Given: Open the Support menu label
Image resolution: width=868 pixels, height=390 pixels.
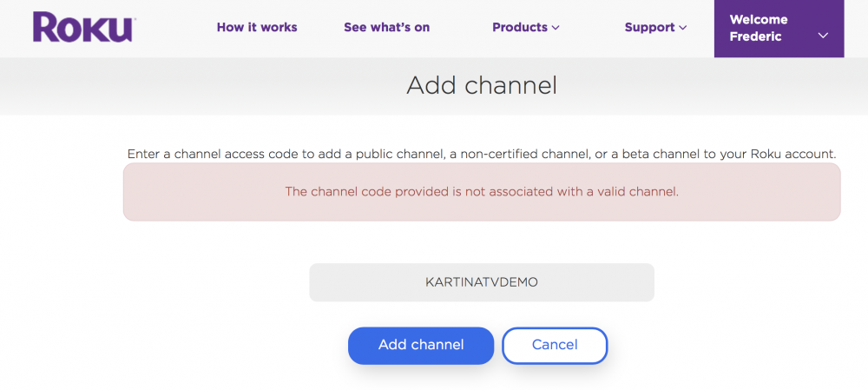Looking at the screenshot, I should coord(649,27).
